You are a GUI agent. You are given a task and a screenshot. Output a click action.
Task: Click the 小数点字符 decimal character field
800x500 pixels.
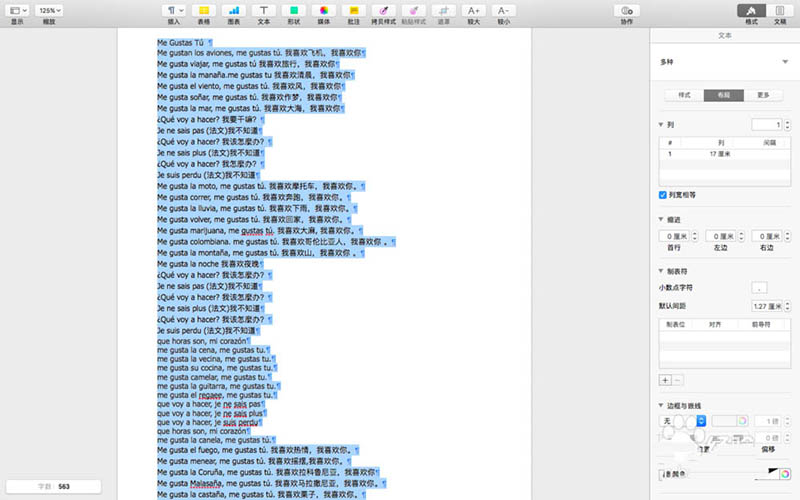tap(759, 288)
